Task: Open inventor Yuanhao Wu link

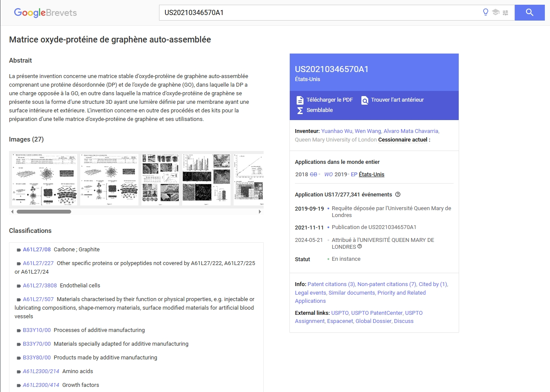Action: click(x=336, y=131)
